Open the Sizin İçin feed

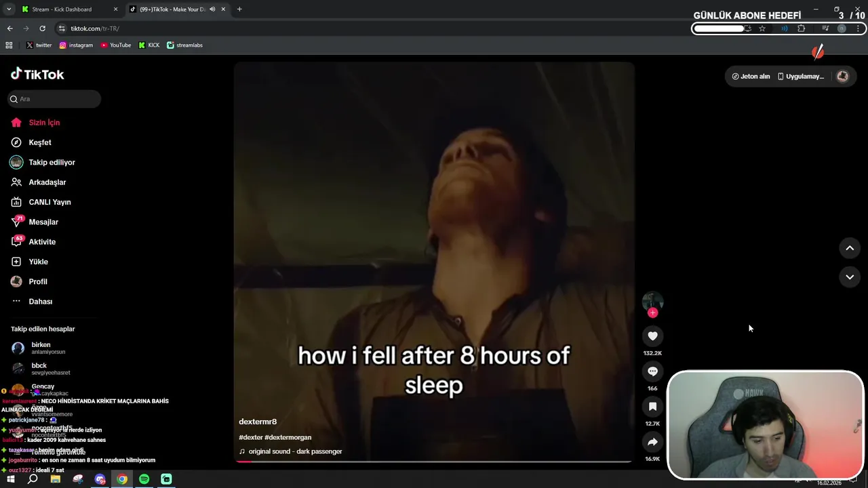tap(44, 123)
